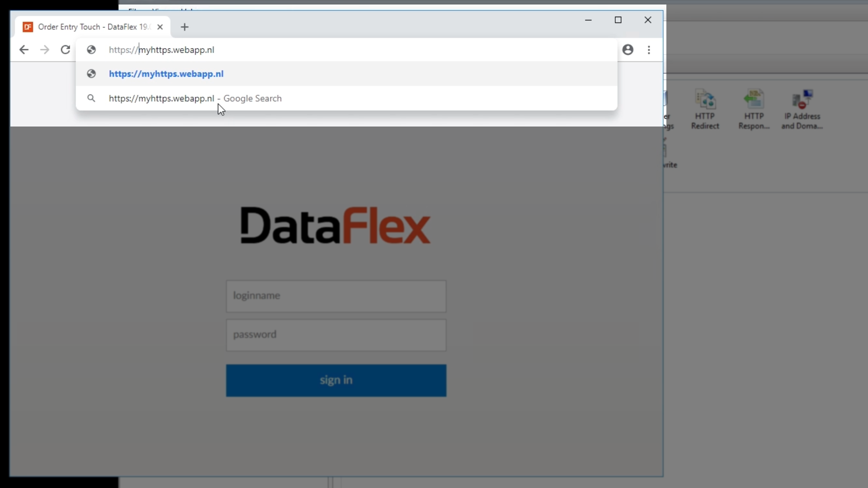Open HTTP Redirect feature icon

[x=705, y=109]
